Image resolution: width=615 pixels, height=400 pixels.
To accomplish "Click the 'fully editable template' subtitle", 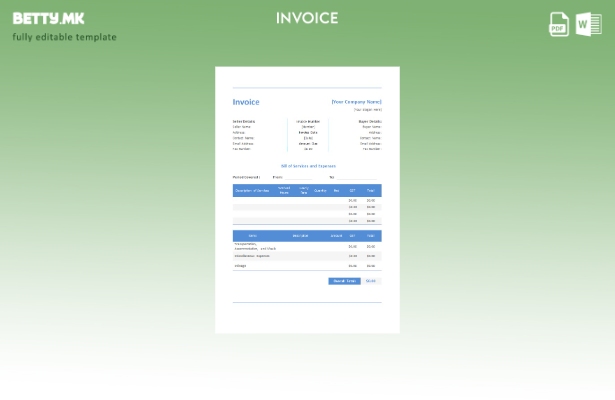I will [64, 37].
